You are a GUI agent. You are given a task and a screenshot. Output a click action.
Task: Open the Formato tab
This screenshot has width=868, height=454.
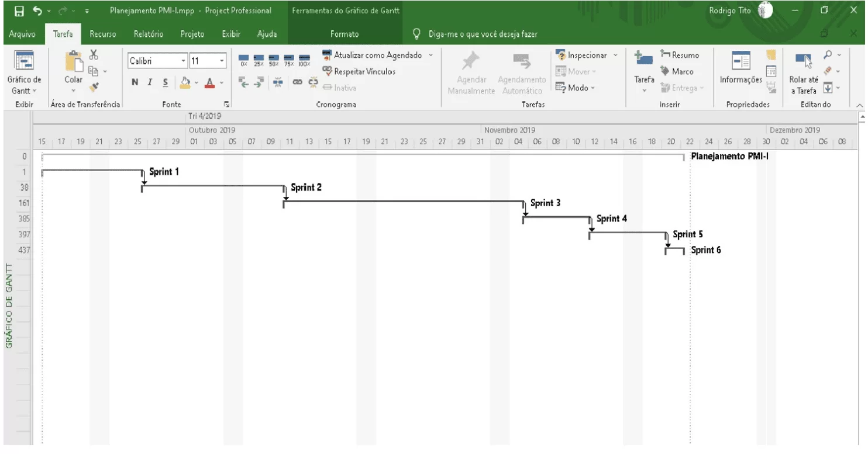click(344, 34)
